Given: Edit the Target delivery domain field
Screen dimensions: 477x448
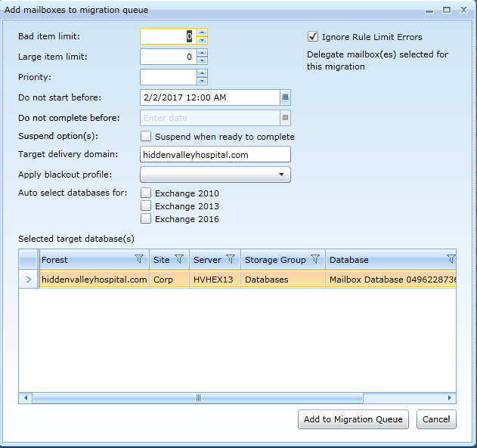Looking at the screenshot, I should point(215,154).
